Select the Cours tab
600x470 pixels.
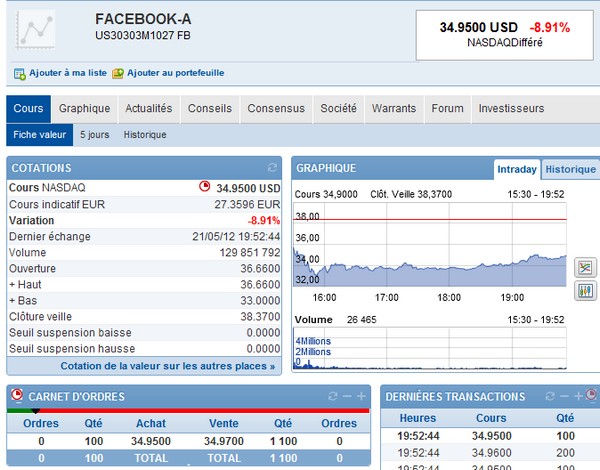(28, 109)
